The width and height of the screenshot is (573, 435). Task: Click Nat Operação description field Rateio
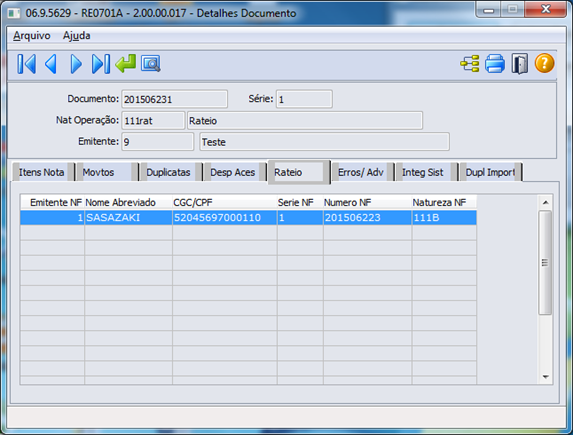[305, 120]
